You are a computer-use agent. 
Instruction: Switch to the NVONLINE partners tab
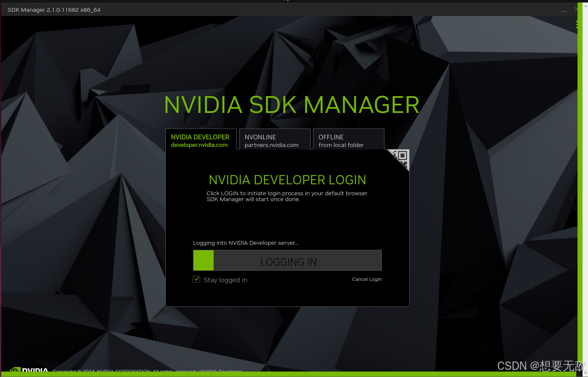pos(275,139)
